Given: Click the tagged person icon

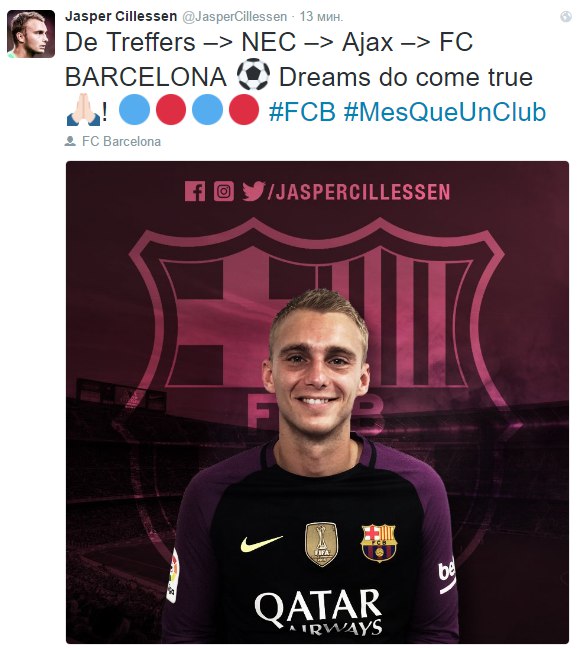Looking at the screenshot, I should (70, 141).
